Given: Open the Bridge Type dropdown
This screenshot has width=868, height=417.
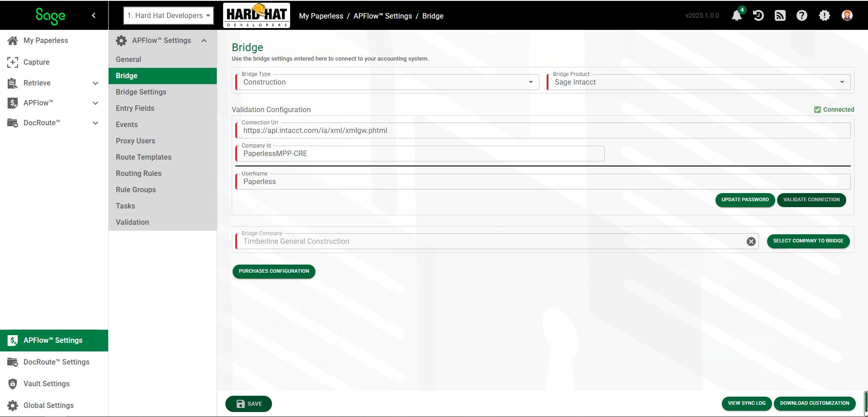Looking at the screenshot, I should click(387, 82).
